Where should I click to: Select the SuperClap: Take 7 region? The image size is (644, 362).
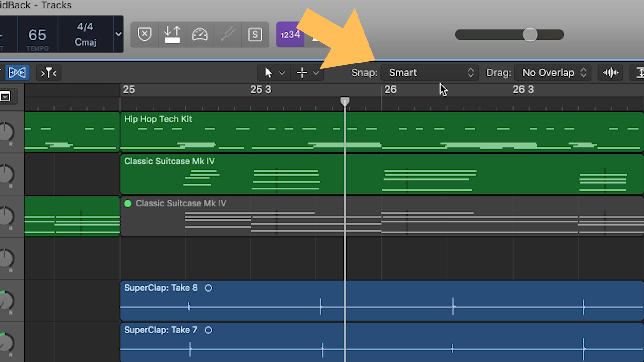coord(382,342)
